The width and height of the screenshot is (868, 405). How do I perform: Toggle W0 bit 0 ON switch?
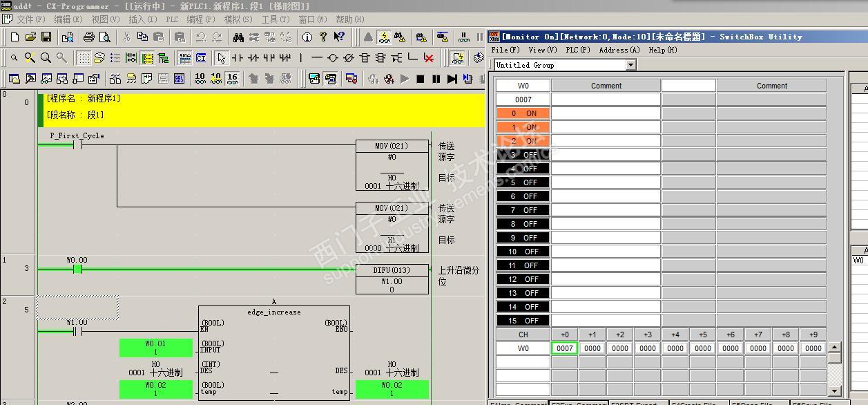(x=523, y=113)
